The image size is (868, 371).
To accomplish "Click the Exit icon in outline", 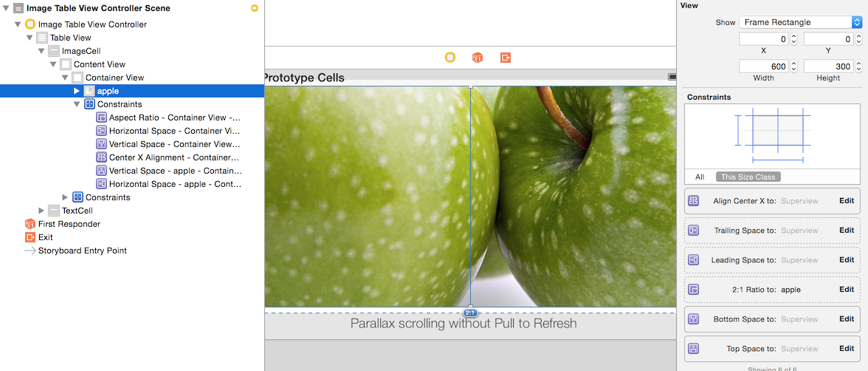I will pos(30,237).
